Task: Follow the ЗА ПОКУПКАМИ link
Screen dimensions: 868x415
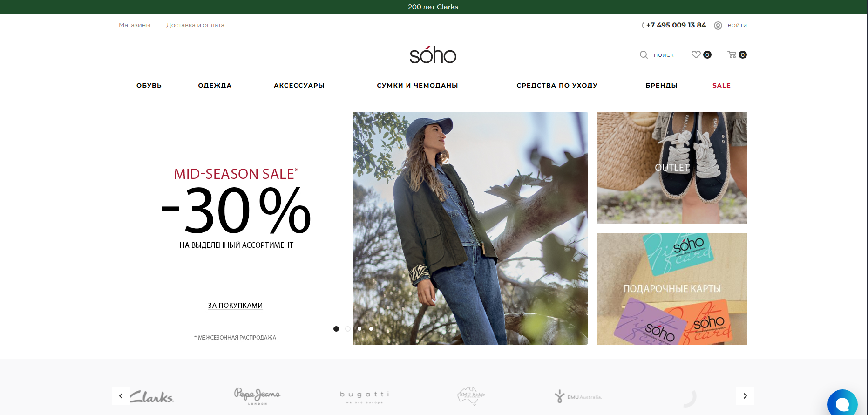Action: pyautogui.click(x=236, y=306)
